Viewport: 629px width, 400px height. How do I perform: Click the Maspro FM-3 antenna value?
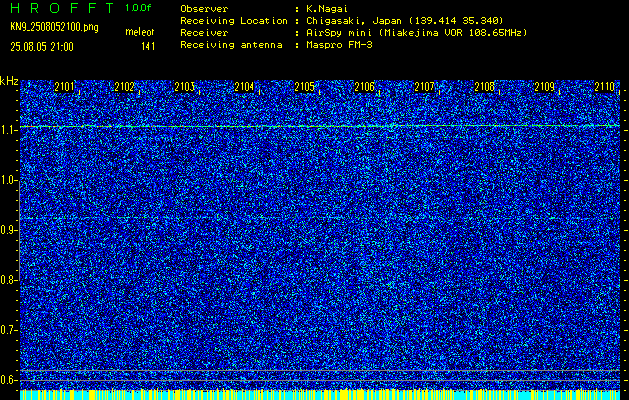(x=339, y=45)
